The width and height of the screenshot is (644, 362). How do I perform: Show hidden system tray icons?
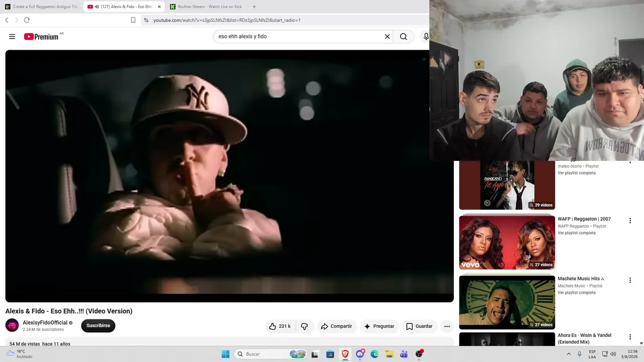pyautogui.click(x=569, y=354)
